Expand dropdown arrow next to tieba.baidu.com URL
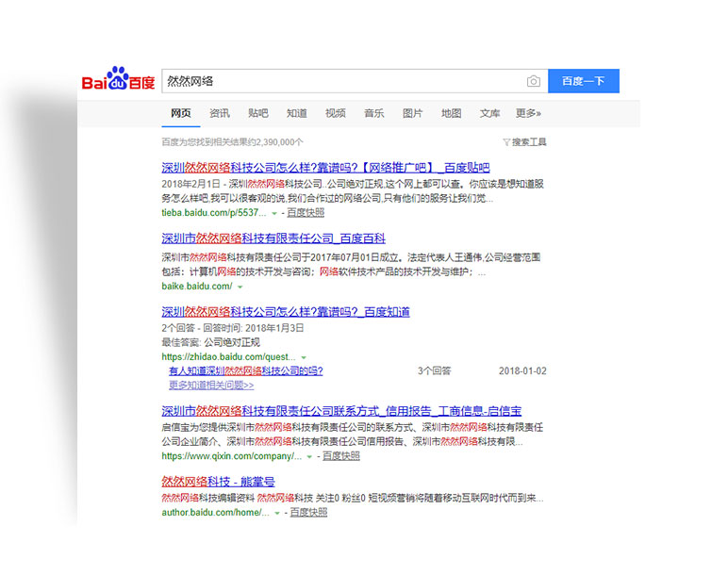The image size is (728, 575). click(x=274, y=214)
